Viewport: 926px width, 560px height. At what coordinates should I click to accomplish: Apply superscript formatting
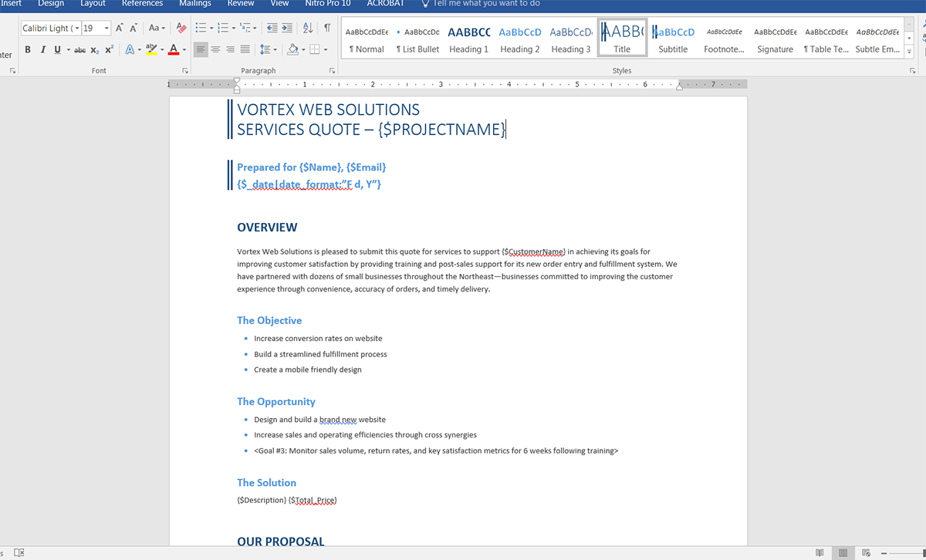point(110,50)
